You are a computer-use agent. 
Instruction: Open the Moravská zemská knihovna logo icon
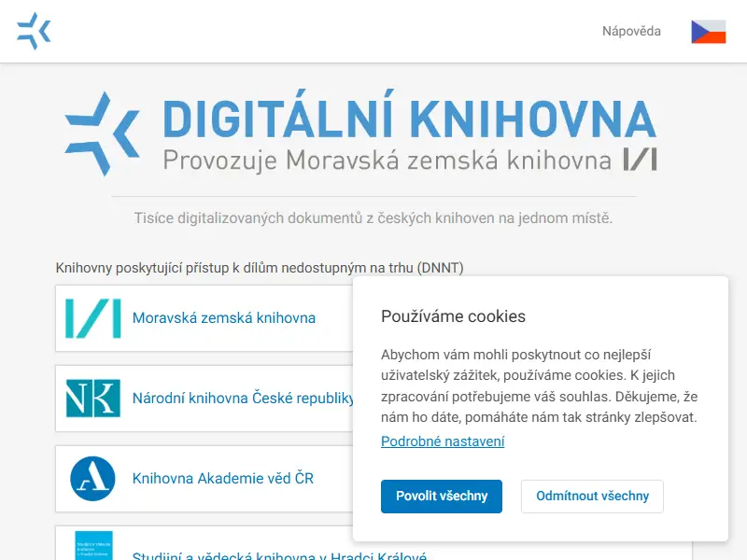92,318
